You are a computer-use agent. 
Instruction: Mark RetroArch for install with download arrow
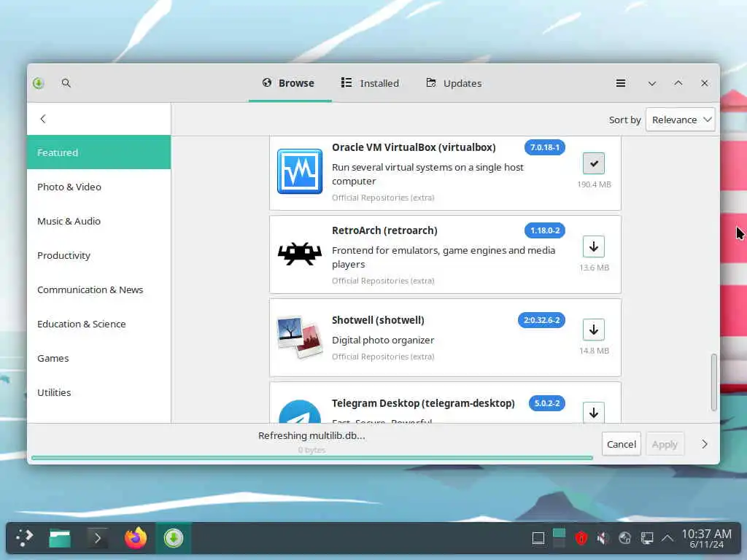tap(594, 246)
